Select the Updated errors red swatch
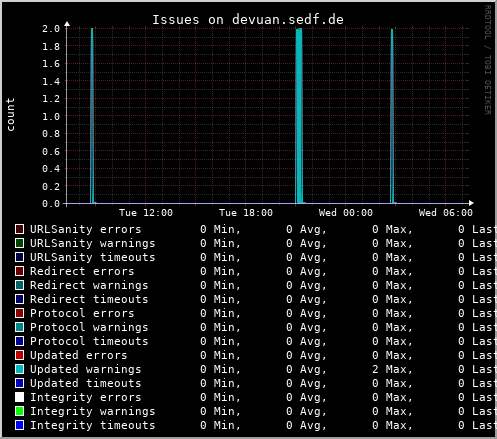The image size is (497, 439). point(19,355)
